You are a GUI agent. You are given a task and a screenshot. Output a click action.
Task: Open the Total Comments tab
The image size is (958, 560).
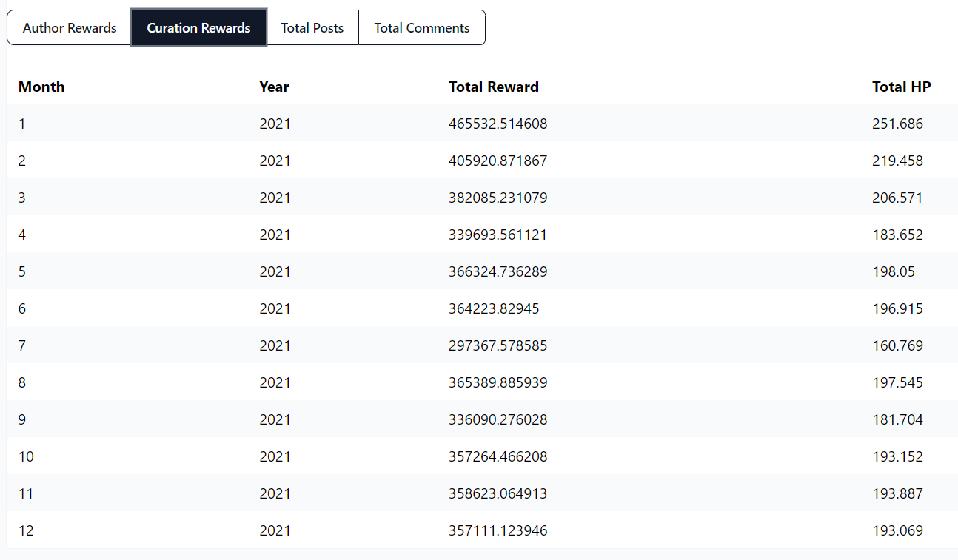pos(422,28)
